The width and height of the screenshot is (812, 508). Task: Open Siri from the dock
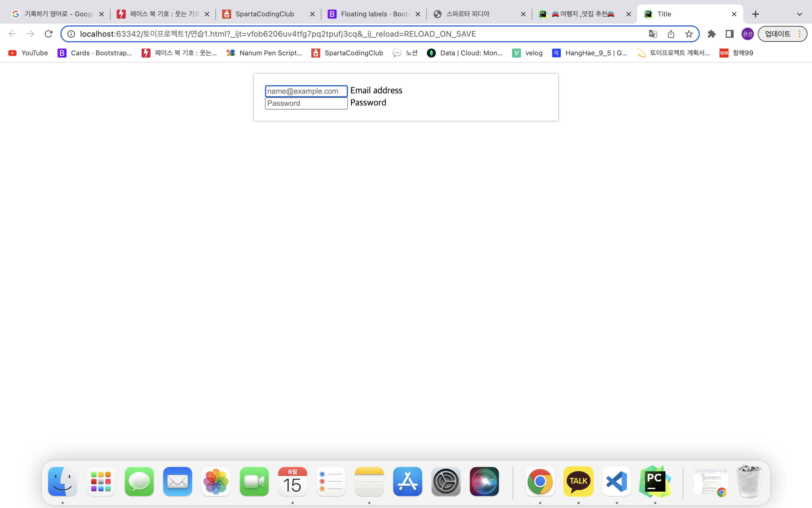[x=484, y=481]
